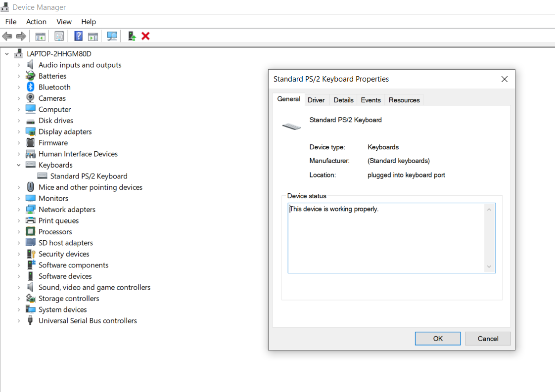Click the Print queues printer icon

(31, 220)
